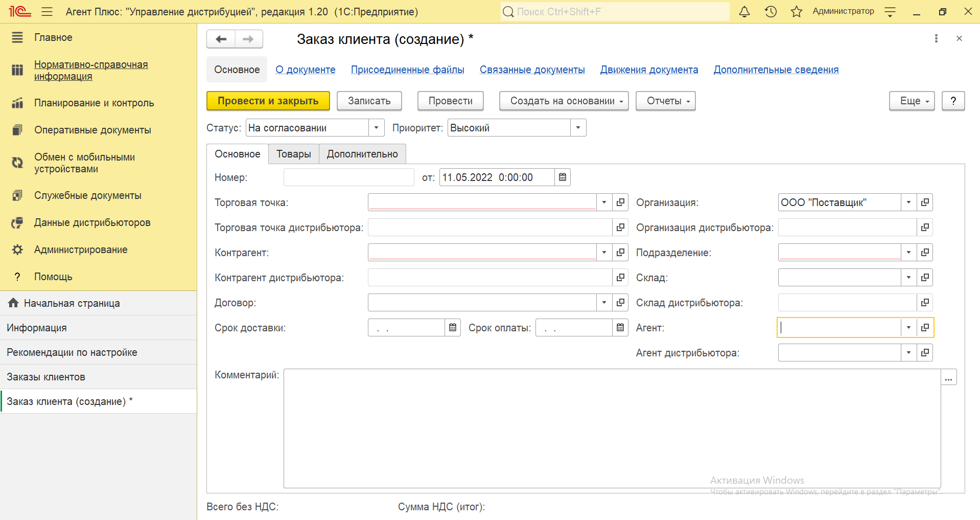Open Контрагент record icon

tap(620, 253)
